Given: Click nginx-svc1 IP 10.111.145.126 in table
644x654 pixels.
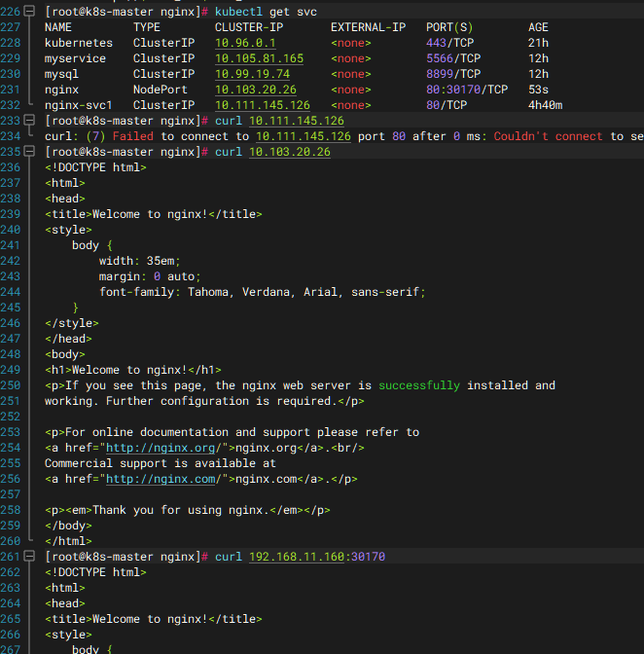Looking at the screenshot, I should pyautogui.click(x=263, y=105).
